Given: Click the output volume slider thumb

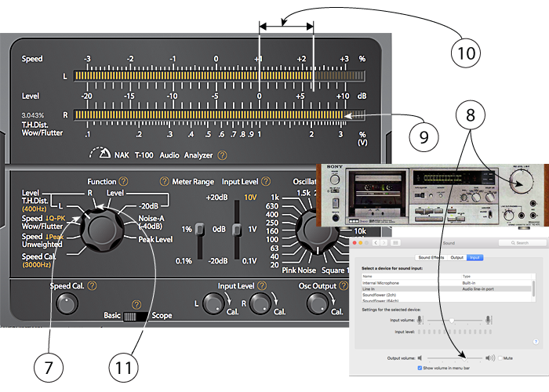Looking at the screenshot, I should [464, 358].
